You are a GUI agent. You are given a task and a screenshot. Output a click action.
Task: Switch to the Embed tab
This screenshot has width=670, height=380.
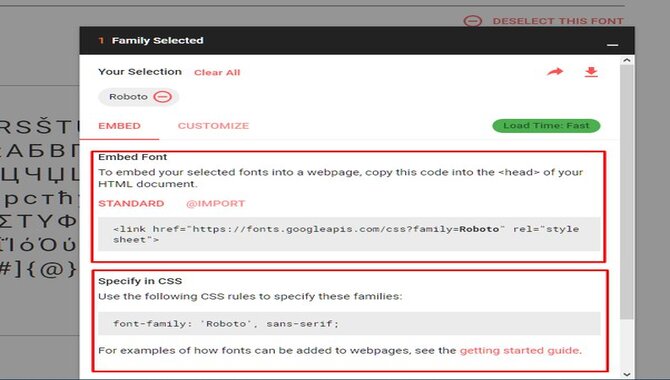[119, 126]
